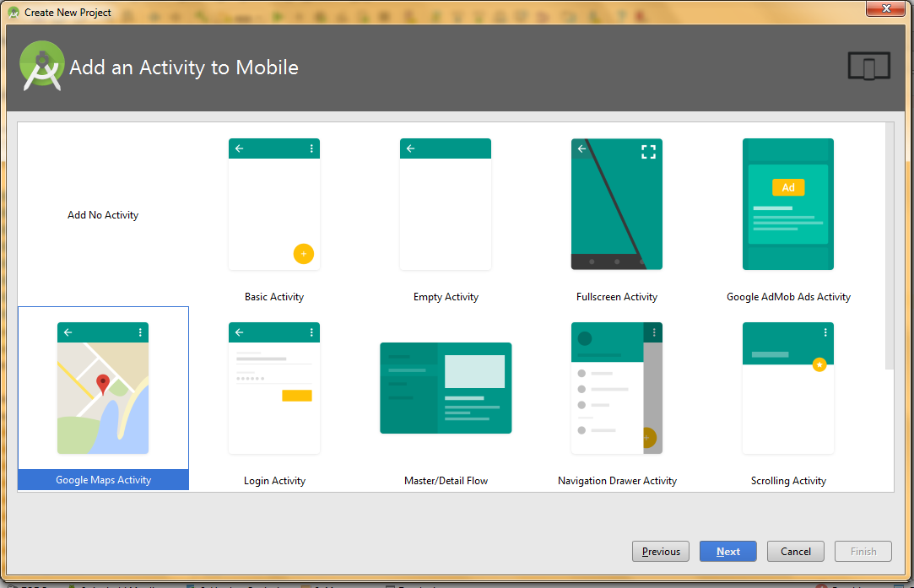Select the Google Maps Activity thumbnail

pos(103,388)
